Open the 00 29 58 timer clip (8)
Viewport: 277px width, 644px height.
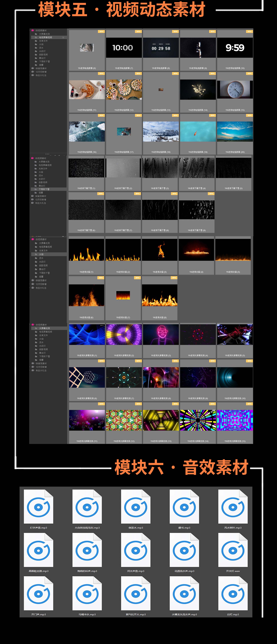pyautogui.click(x=161, y=48)
